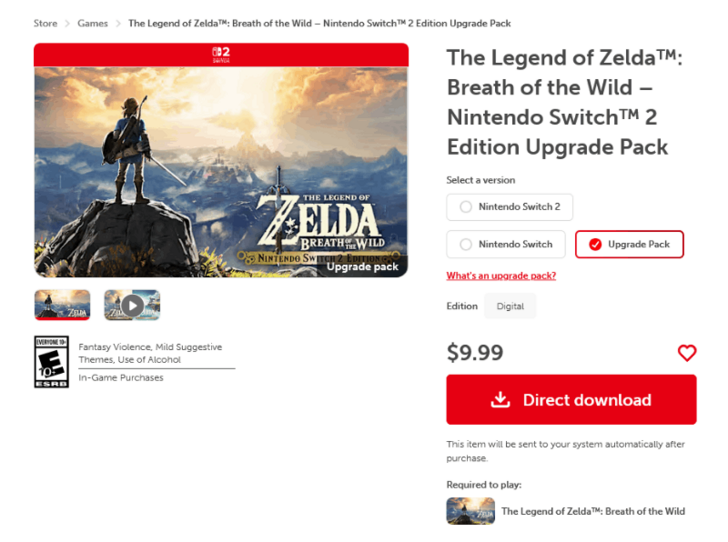Open "What's an upgrade pack?" link
728x542 pixels.
coord(501,276)
